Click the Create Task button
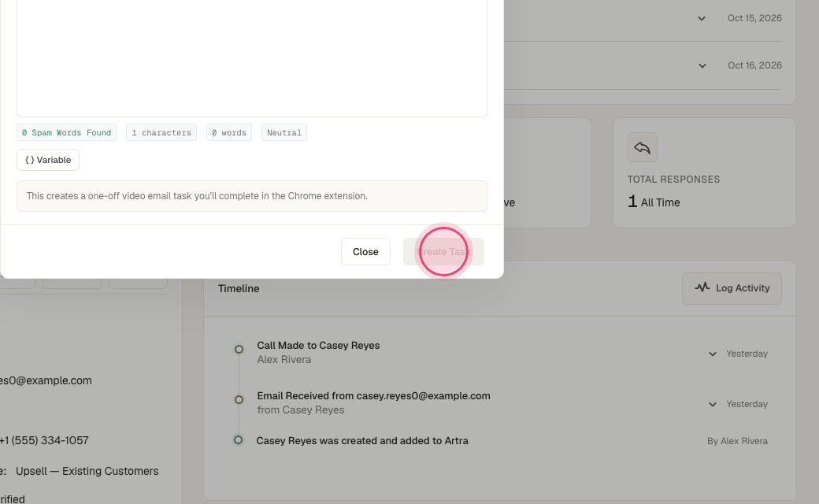The image size is (819, 504). 443,252
